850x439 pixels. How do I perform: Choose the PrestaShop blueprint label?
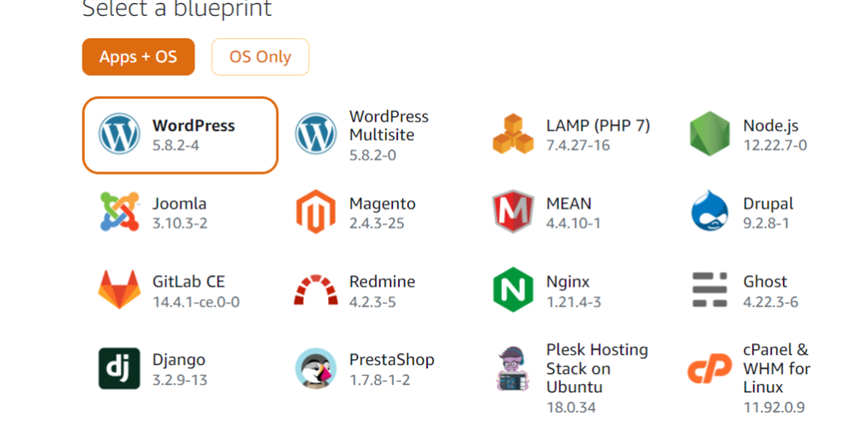coord(391,360)
